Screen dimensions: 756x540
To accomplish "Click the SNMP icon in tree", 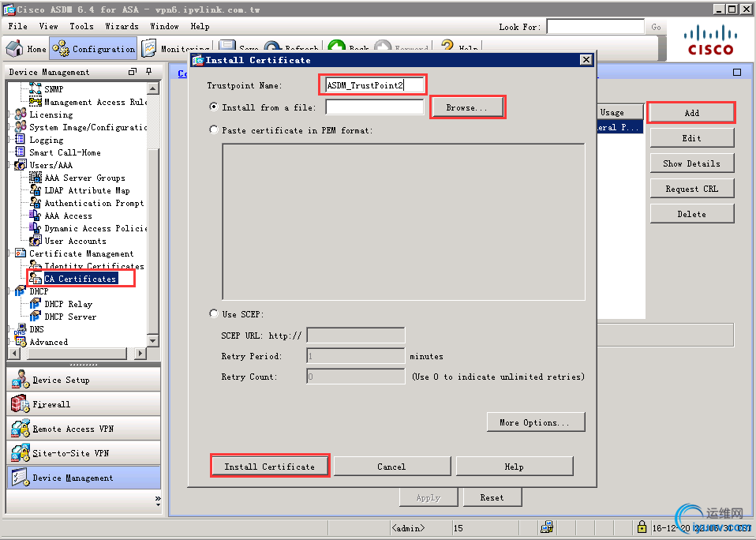I will pos(36,88).
